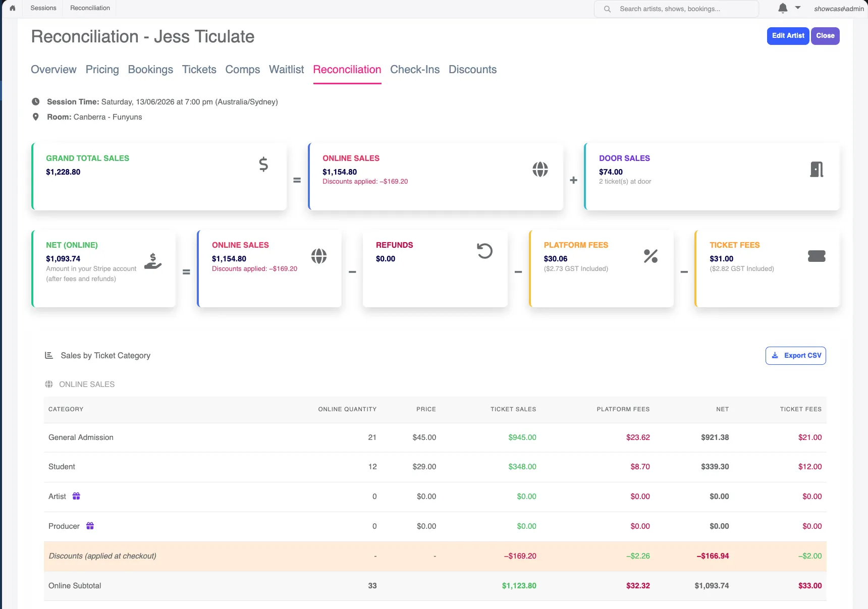Click the showcase\admin user label
Image resolution: width=868 pixels, height=609 pixels.
coord(839,9)
